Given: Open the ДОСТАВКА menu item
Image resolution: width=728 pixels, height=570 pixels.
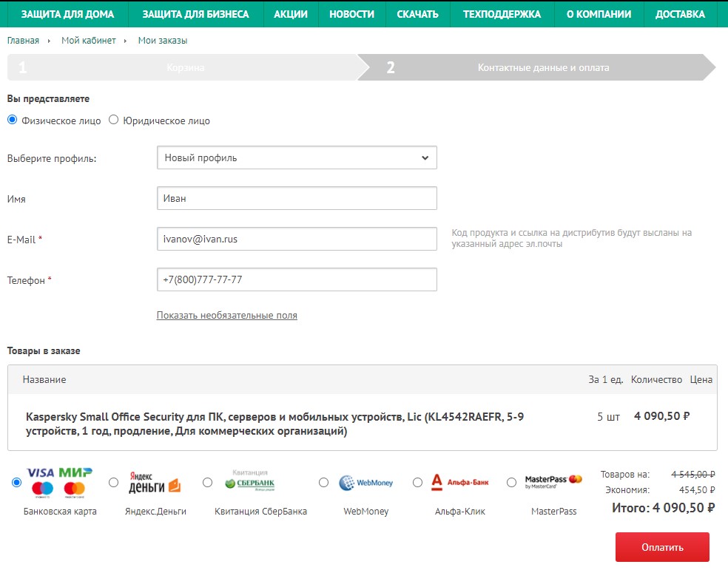Looking at the screenshot, I should pyautogui.click(x=680, y=14).
